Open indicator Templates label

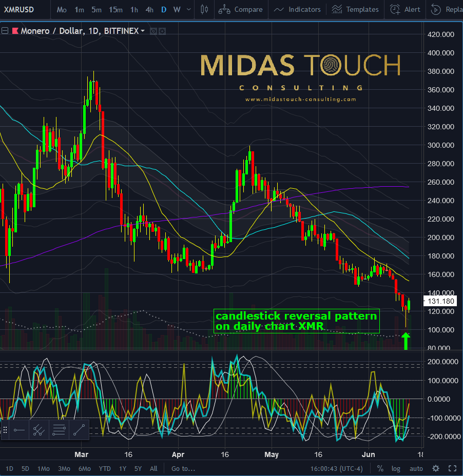coord(362,10)
